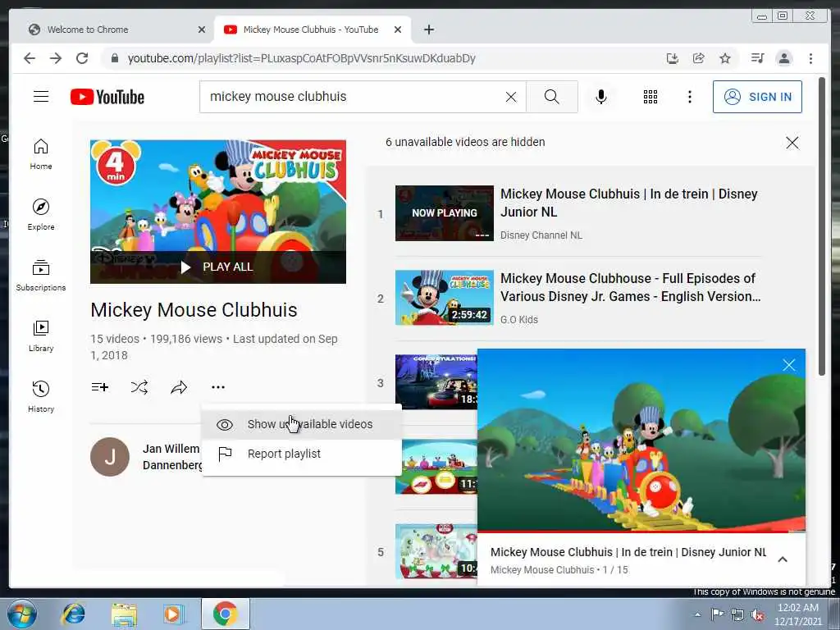Screen dimensions: 840x630
Task: Click the red miniplayer progress bar
Action: 641,532
